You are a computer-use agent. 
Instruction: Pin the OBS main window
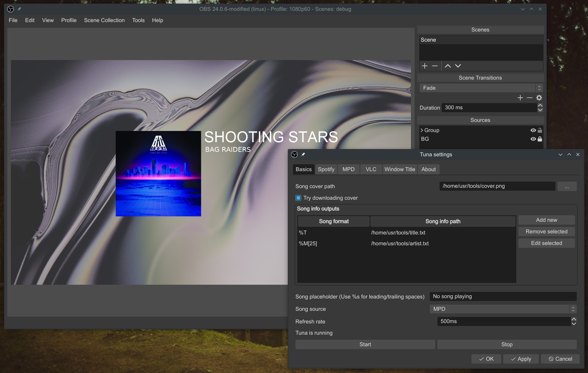click(20, 9)
